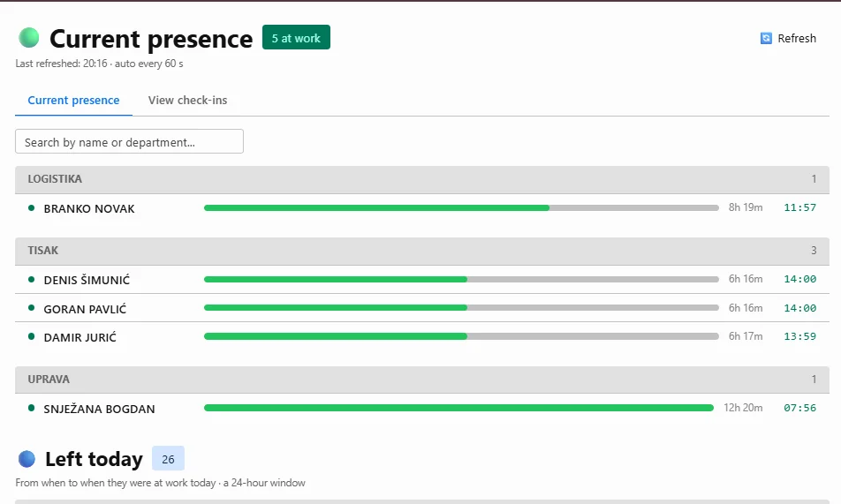Screen dimensions: 841x504
Task: Click the green dot beside DAMIR JURIĆ
Action: (31, 336)
